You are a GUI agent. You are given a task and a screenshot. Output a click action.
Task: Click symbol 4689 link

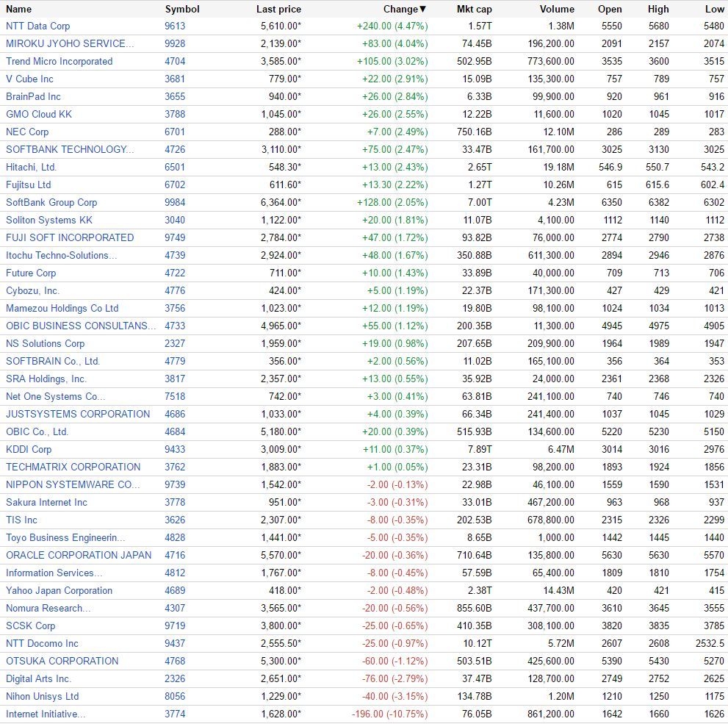[175, 591]
